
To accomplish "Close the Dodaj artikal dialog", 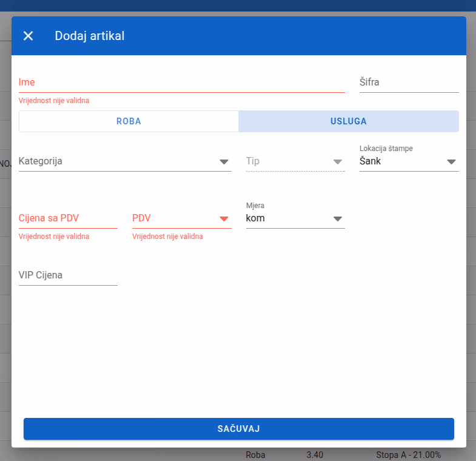I will point(28,36).
